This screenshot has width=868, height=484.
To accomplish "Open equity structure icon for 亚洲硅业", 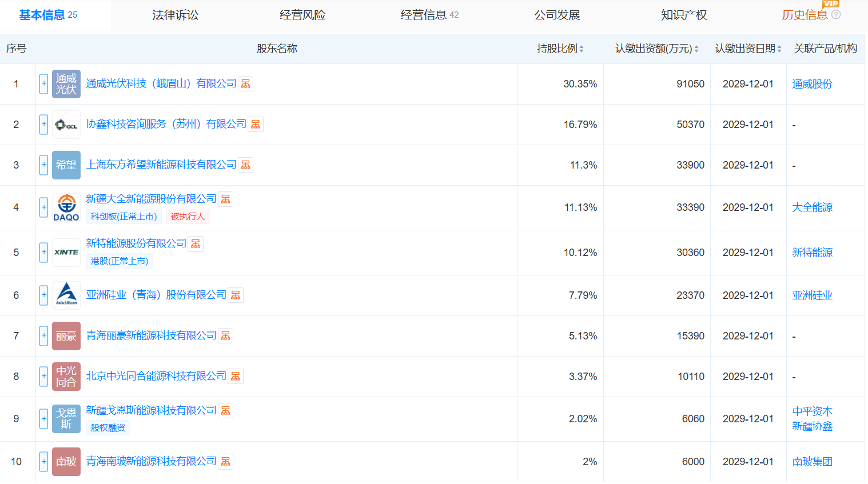I will point(236,295).
